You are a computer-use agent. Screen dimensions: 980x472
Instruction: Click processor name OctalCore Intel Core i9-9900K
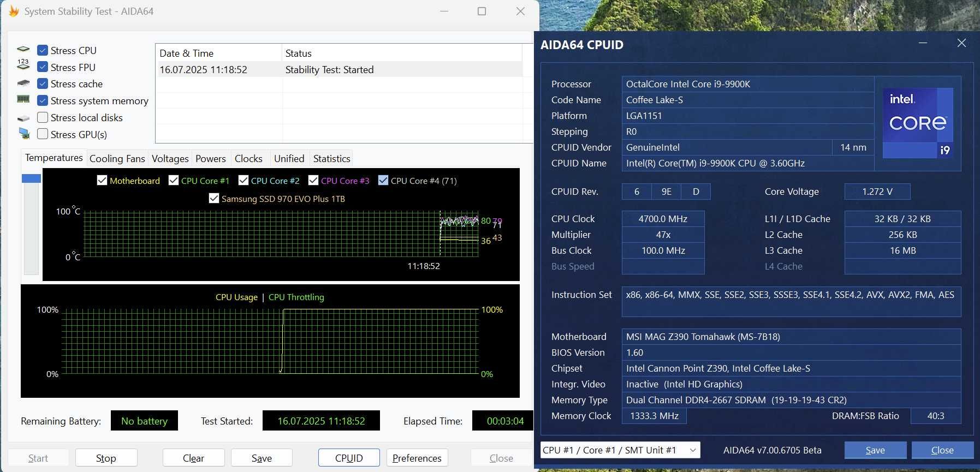click(748, 84)
